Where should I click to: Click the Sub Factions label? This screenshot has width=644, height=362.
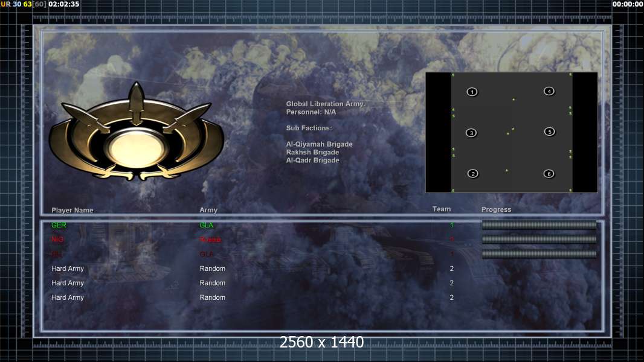click(x=309, y=128)
